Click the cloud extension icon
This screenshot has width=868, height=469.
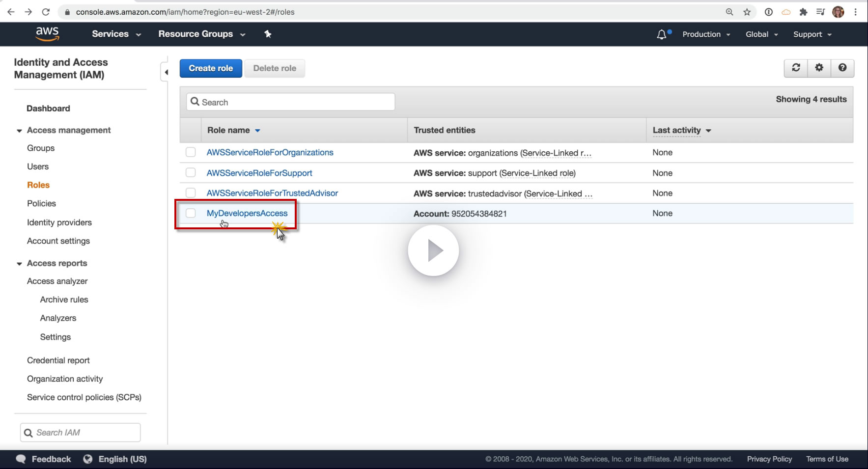click(x=786, y=12)
